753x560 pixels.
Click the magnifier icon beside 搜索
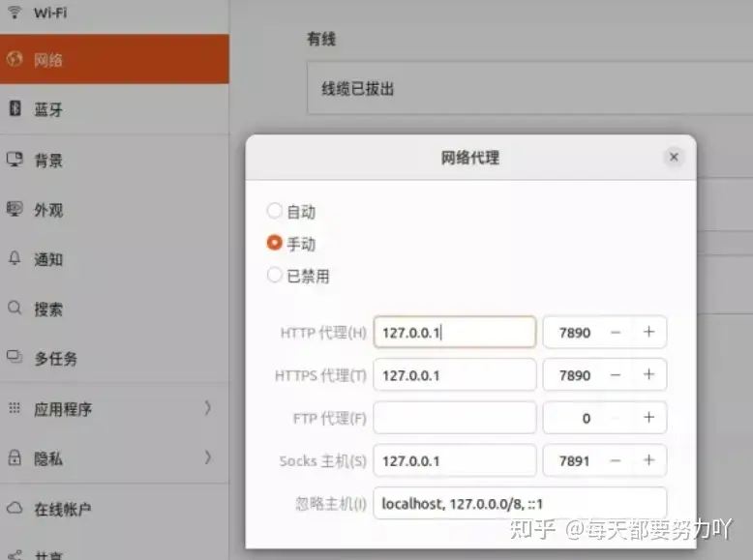[15, 308]
